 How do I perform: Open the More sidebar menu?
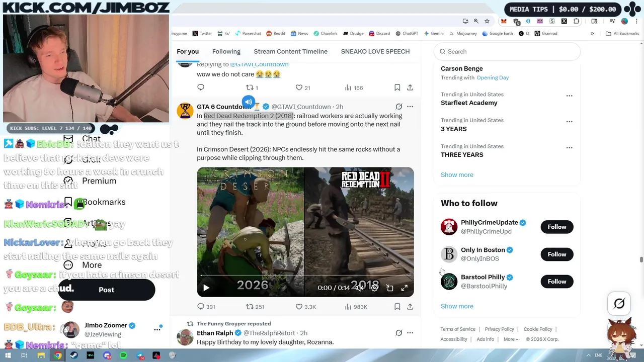pos(83,265)
